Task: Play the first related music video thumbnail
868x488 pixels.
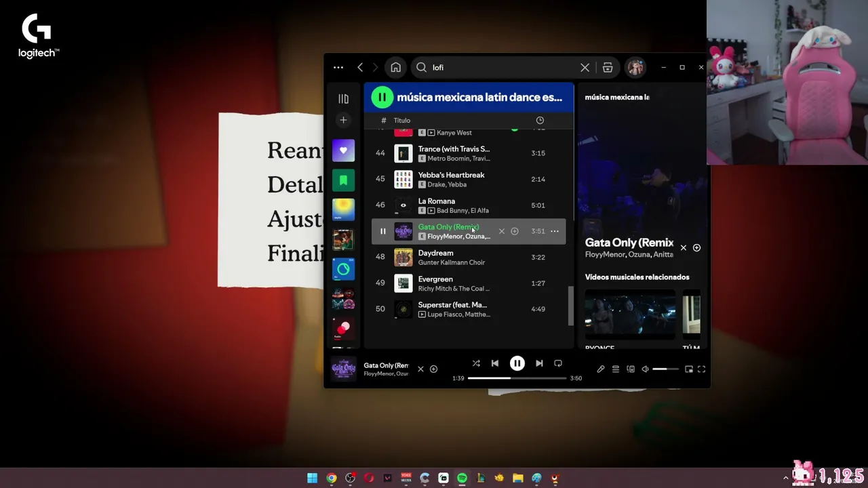Action: tap(631, 314)
